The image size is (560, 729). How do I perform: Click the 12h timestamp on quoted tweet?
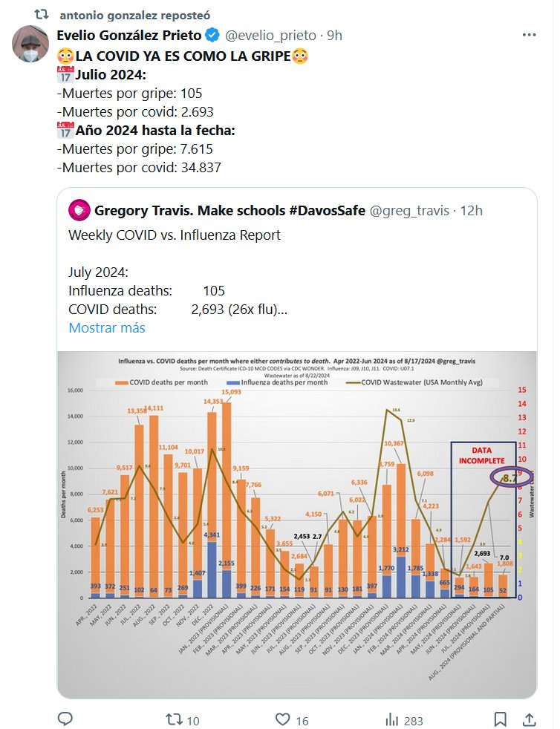(x=472, y=211)
